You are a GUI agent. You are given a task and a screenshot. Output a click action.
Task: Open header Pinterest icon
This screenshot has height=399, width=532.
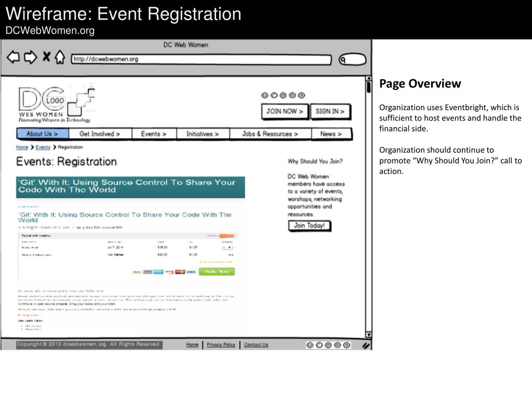pos(301,96)
